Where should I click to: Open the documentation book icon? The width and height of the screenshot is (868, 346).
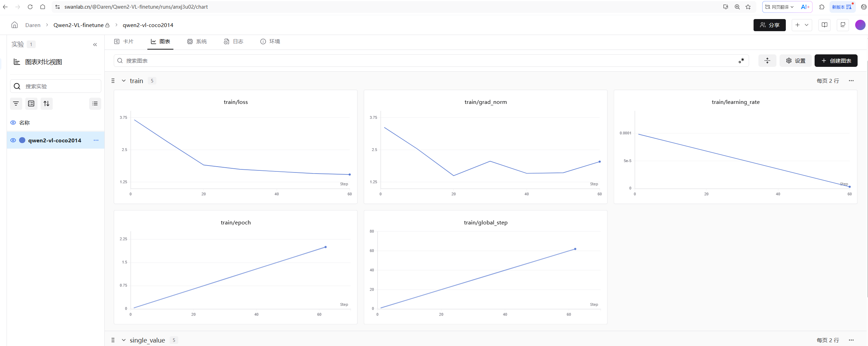824,25
